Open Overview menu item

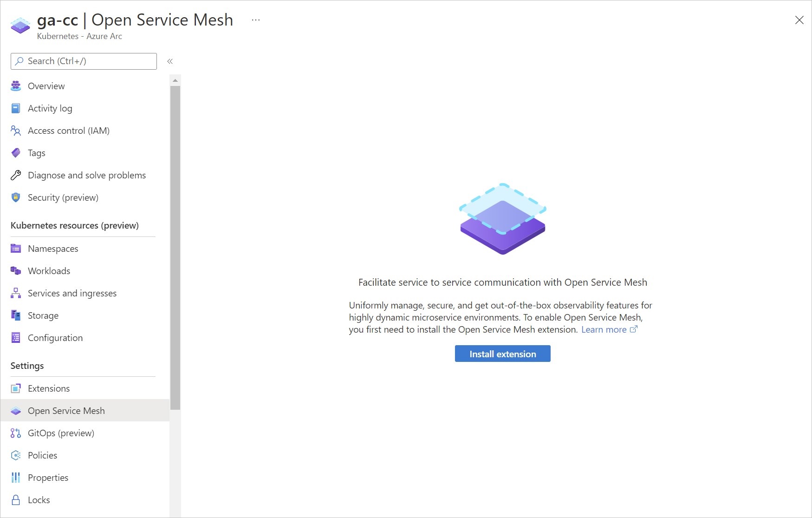85,86
